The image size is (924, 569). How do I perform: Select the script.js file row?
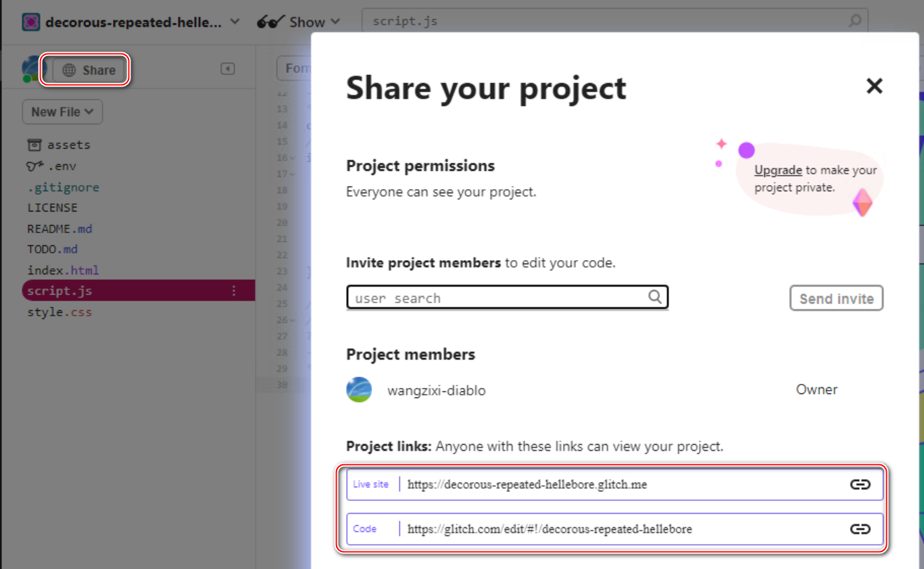click(139, 291)
